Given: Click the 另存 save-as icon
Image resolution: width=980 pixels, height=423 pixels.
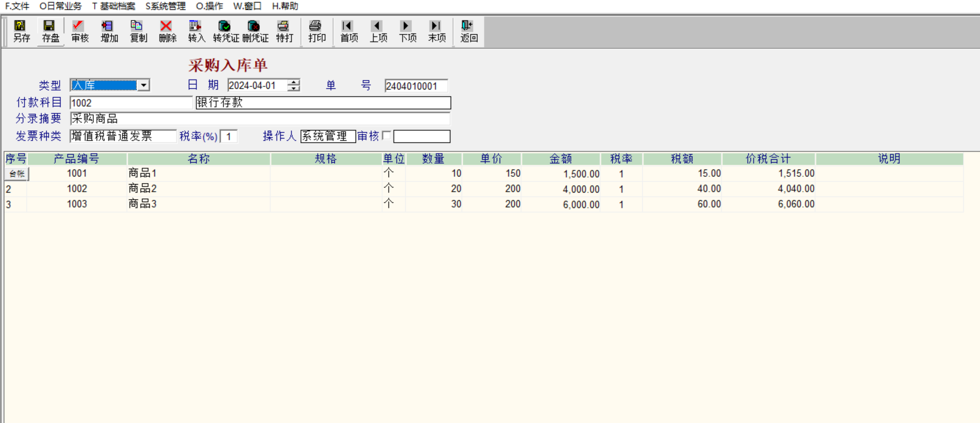Looking at the screenshot, I should 21,32.
